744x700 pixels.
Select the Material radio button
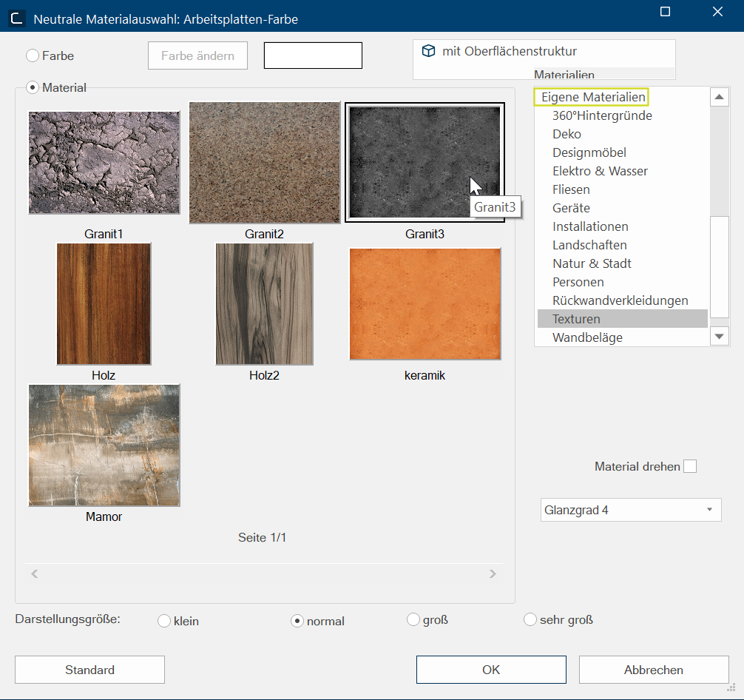pos(33,87)
